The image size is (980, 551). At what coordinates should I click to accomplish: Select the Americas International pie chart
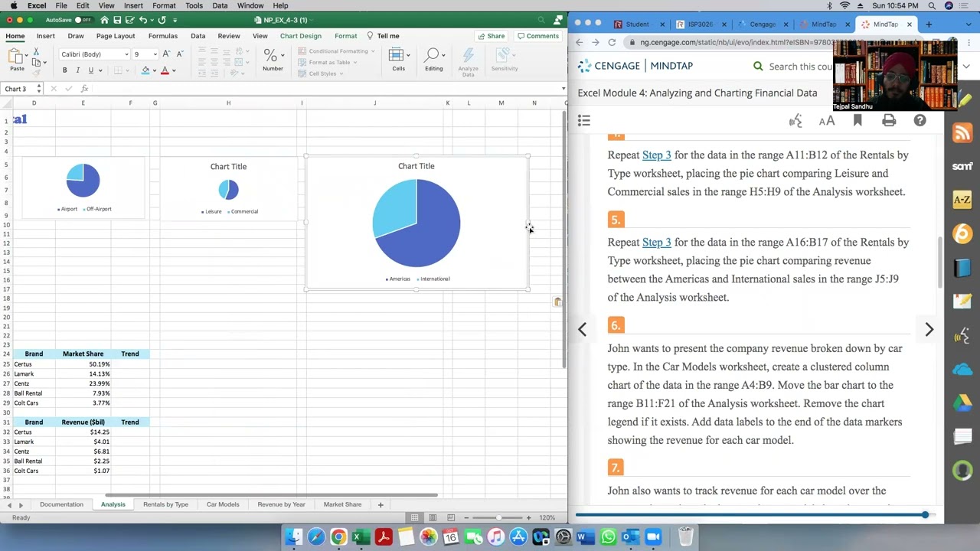(x=416, y=223)
